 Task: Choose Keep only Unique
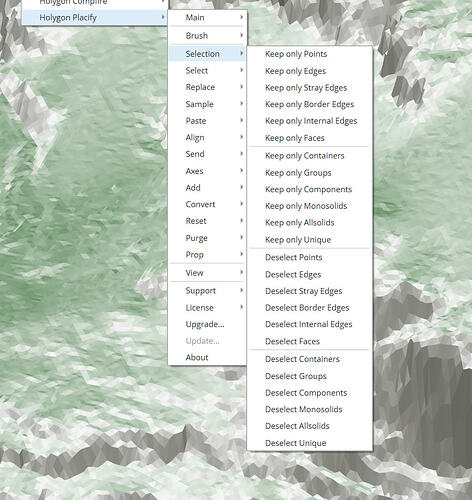[309, 240]
